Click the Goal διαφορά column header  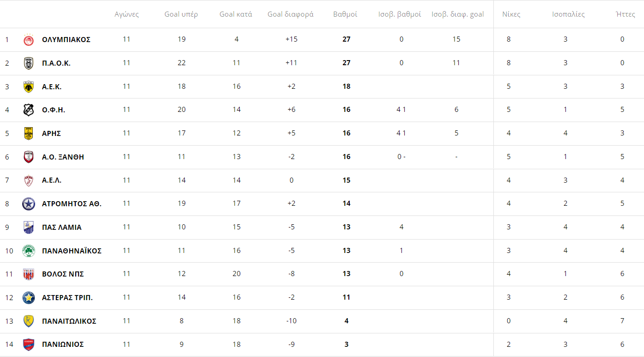coord(291,14)
